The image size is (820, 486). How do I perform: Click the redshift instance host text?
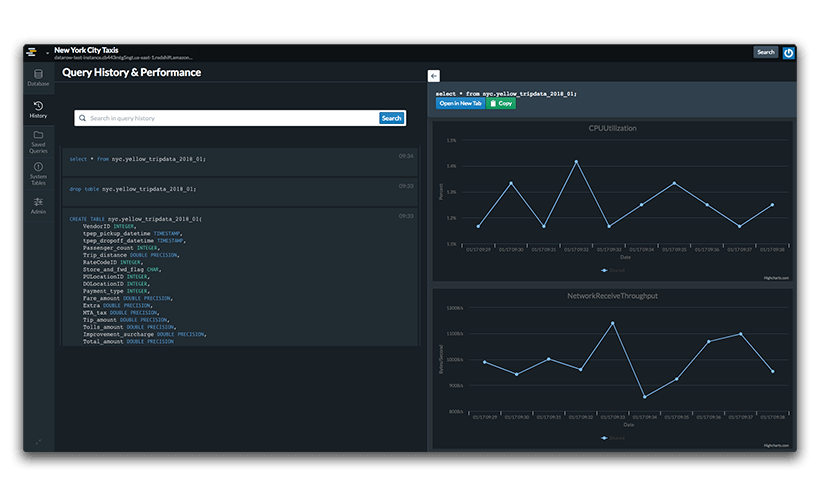pos(123,58)
